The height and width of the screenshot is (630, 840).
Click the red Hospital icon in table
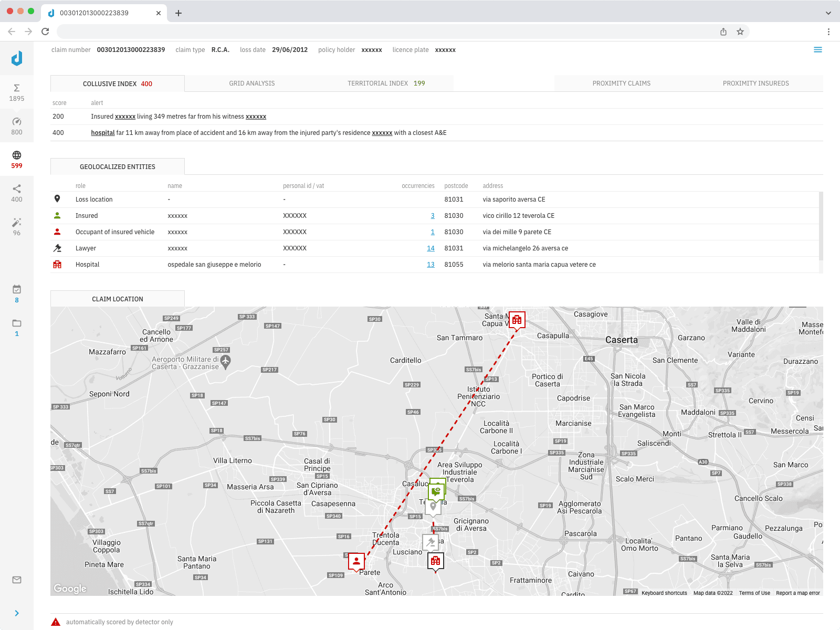pyautogui.click(x=57, y=264)
